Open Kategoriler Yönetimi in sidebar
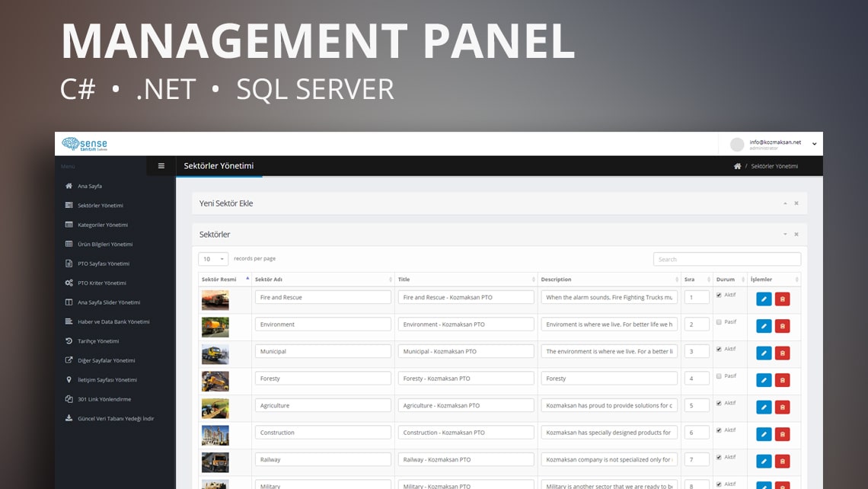868x489 pixels. pos(102,225)
